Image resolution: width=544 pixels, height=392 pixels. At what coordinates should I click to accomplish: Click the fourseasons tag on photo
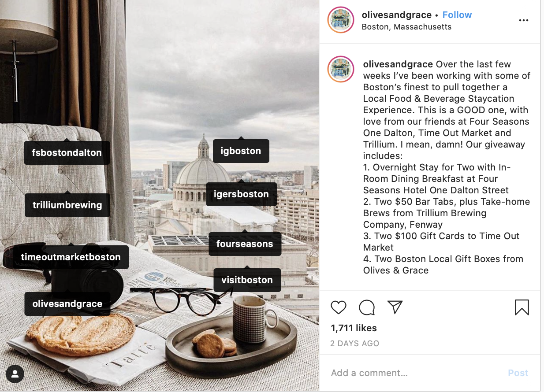click(245, 244)
